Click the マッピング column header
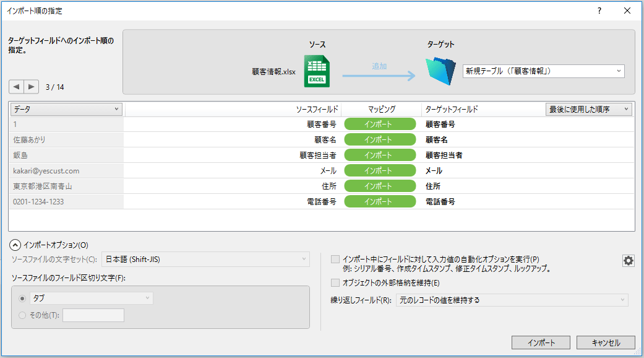 point(382,110)
